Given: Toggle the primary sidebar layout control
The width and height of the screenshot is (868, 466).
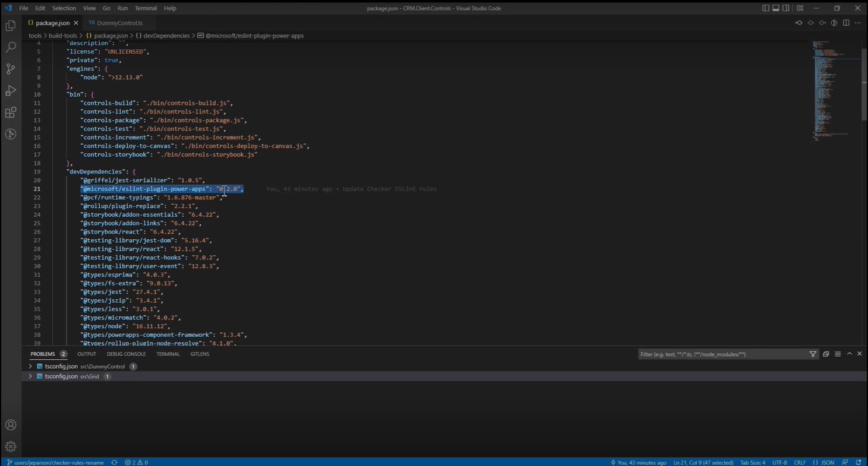Looking at the screenshot, I should pyautogui.click(x=766, y=8).
